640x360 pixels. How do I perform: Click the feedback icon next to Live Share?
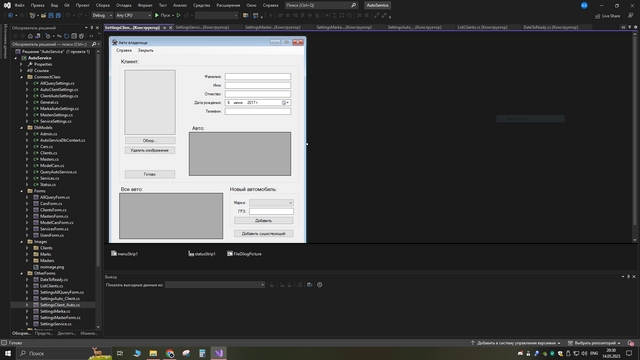coord(631,16)
